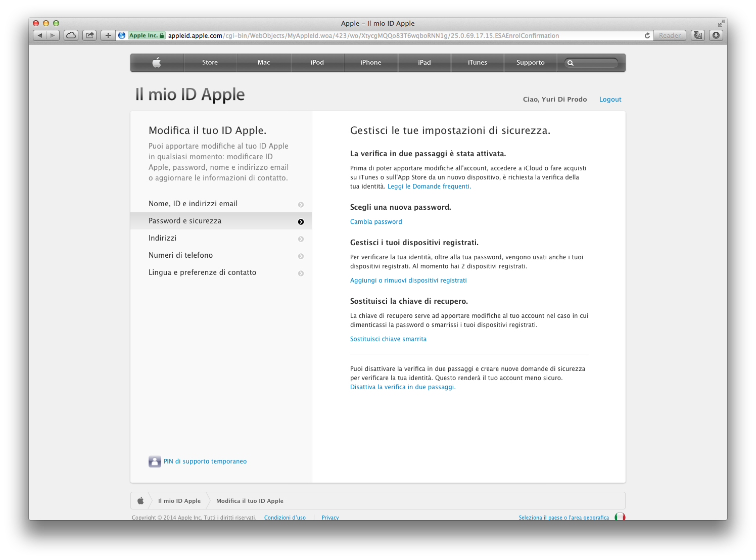Open the iPod navigation tab
This screenshot has height=560, width=756.
click(x=317, y=63)
